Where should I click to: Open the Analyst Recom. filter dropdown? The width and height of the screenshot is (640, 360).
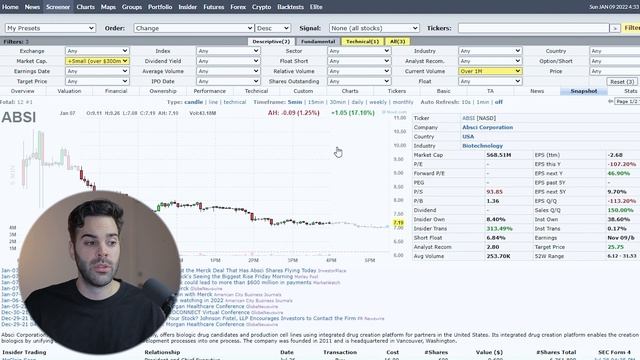click(490, 61)
